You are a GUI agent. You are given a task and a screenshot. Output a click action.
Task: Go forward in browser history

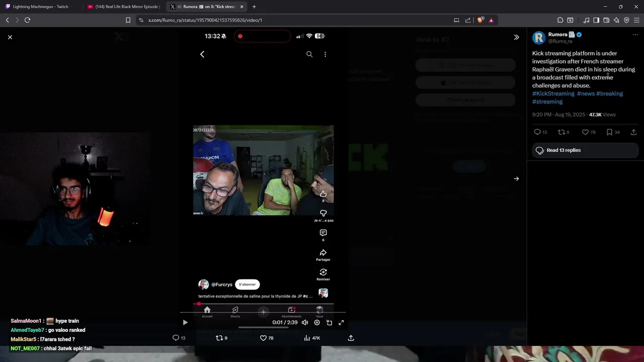click(17, 20)
